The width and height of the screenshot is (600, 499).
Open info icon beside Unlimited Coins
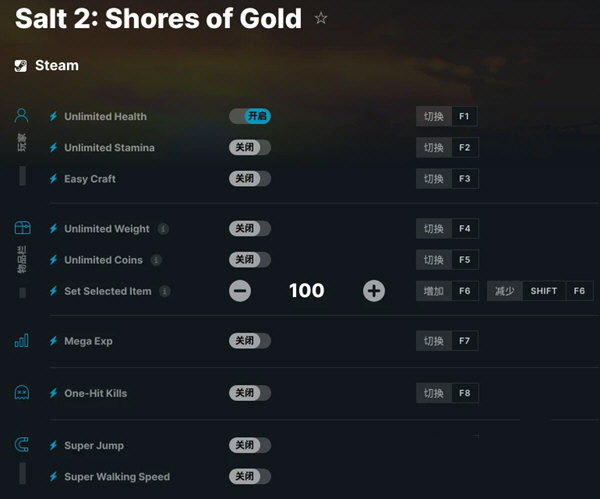[x=156, y=260]
